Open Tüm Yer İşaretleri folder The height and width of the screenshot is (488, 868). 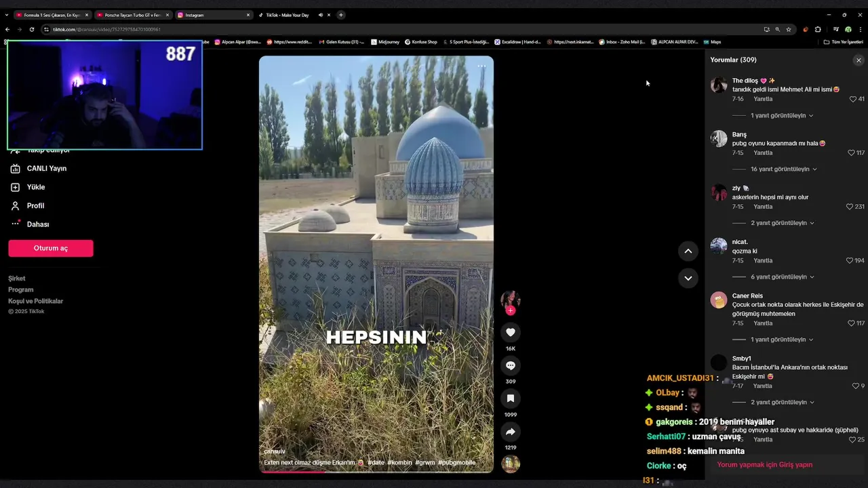[x=844, y=42]
